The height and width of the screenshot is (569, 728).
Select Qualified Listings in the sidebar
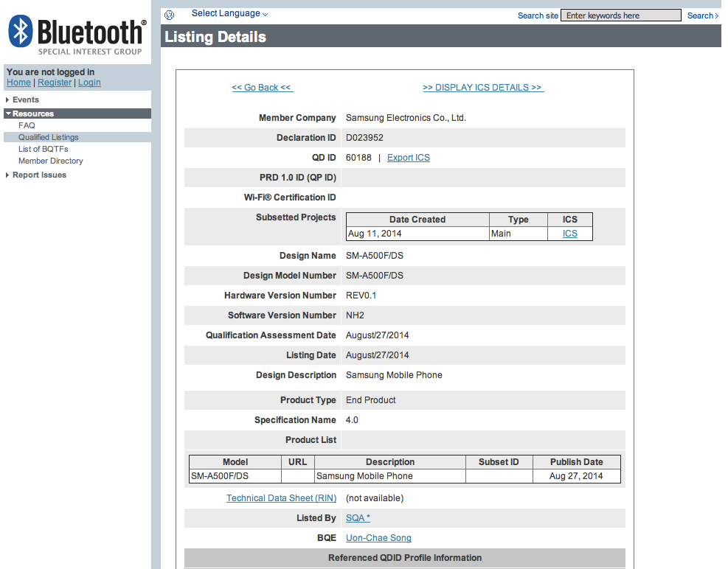[48, 137]
